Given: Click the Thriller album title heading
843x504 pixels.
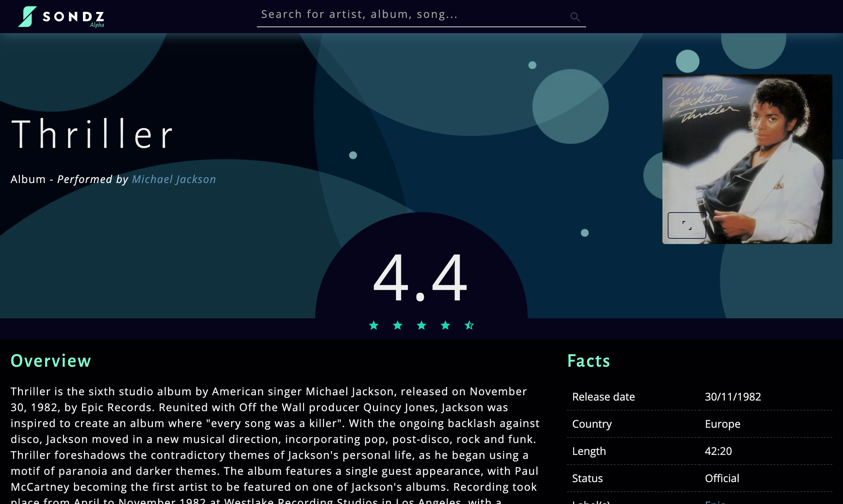Looking at the screenshot, I should coord(93,134).
